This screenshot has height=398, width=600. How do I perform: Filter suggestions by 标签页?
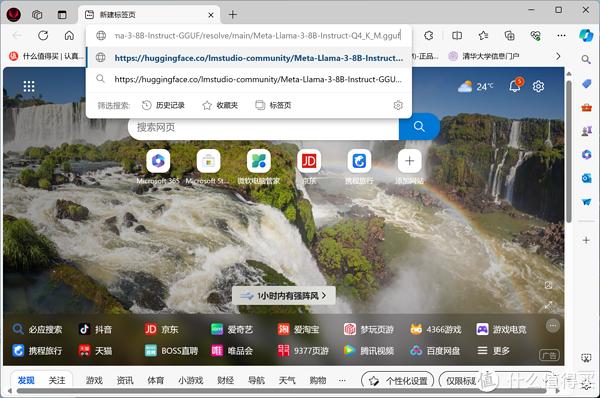(x=273, y=105)
